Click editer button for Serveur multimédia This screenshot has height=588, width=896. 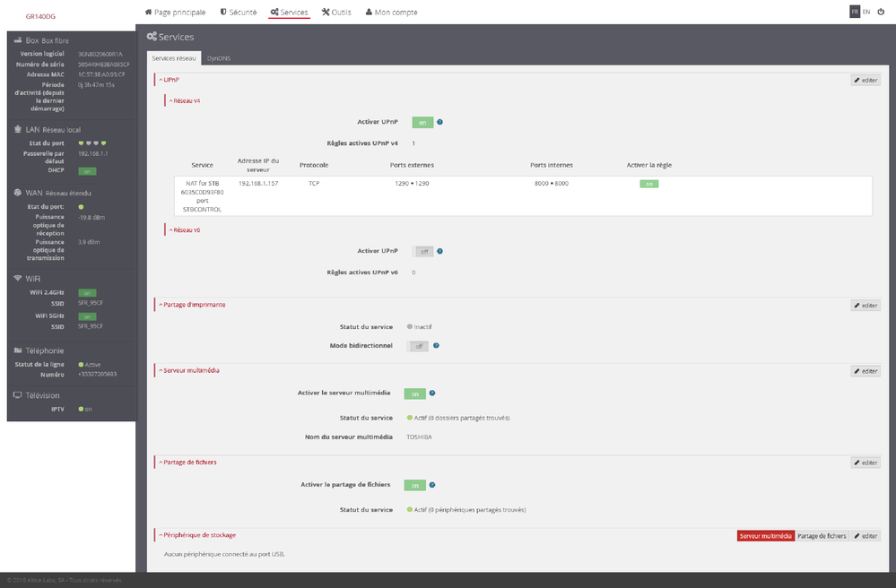[866, 371]
